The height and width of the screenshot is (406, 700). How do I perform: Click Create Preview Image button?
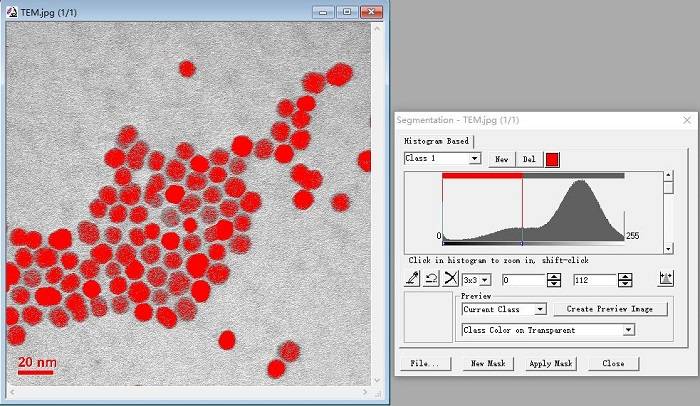click(610, 309)
